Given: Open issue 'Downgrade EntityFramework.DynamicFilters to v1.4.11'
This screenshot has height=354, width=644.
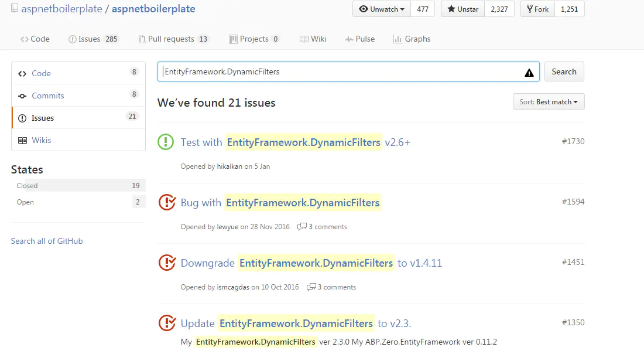Looking at the screenshot, I should (x=311, y=263).
